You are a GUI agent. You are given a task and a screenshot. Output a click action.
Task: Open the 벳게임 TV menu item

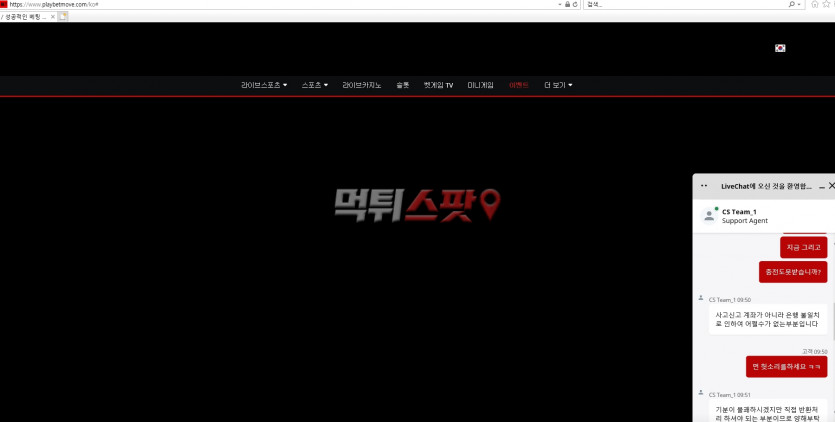[438, 85]
